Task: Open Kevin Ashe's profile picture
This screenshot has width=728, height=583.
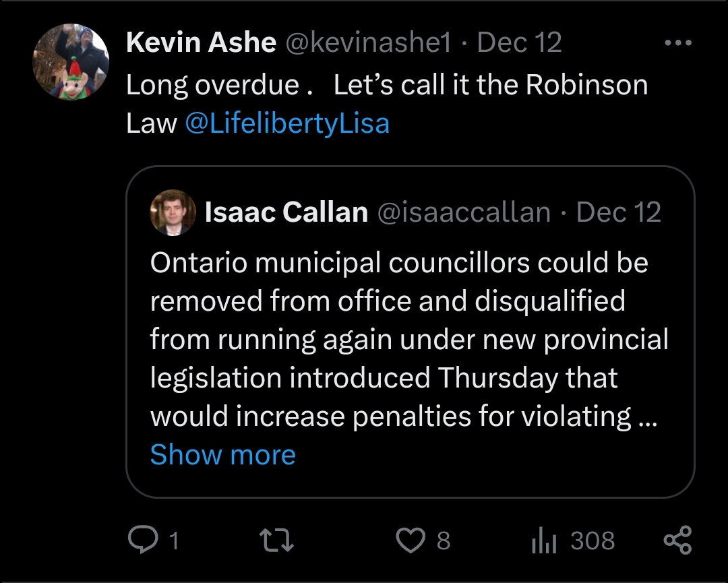Action: click(x=71, y=62)
